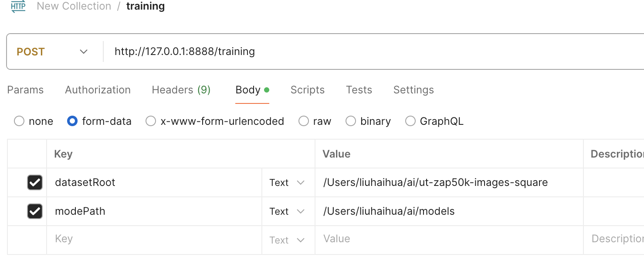Expand Text type dropdown for datasetRoot
The image size is (644, 261).
(x=287, y=182)
